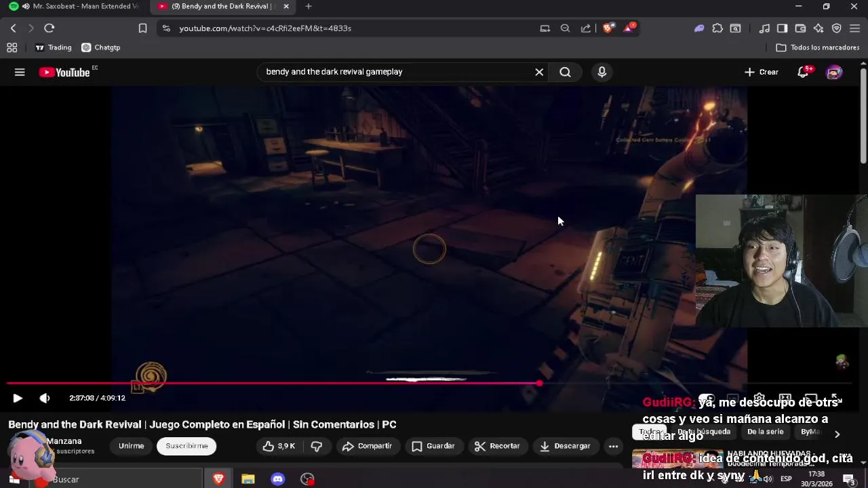This screenshot has height=488, width=868.
Task: Open the video player settings gear
Action: [759, 399]
